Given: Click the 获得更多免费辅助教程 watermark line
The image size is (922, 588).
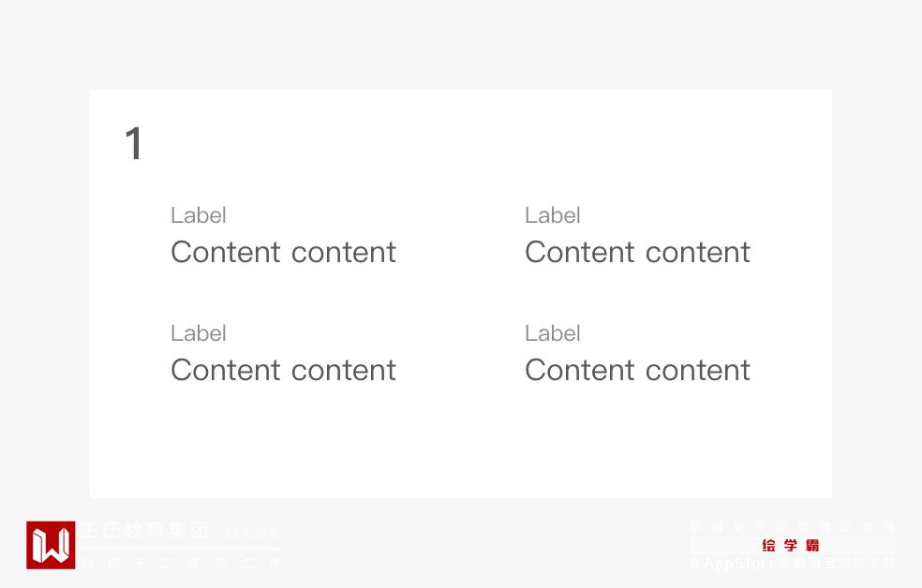Looking at the screenshot, I should click(793, 527).
